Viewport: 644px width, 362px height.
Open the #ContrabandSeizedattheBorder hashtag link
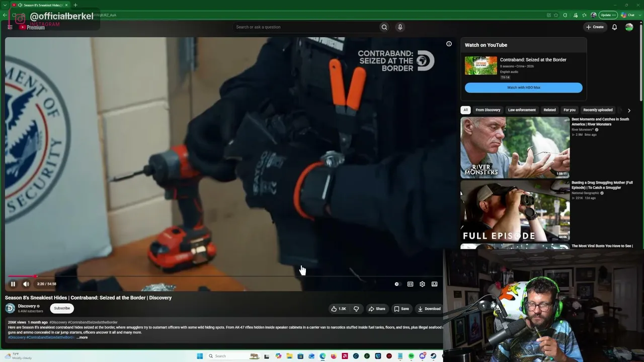[93, 322]
